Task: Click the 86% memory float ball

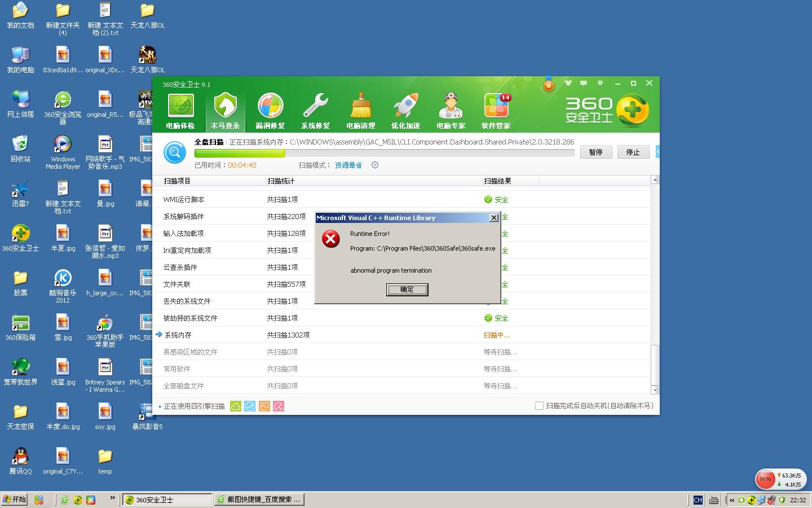Action: click(x=765, y=479)
